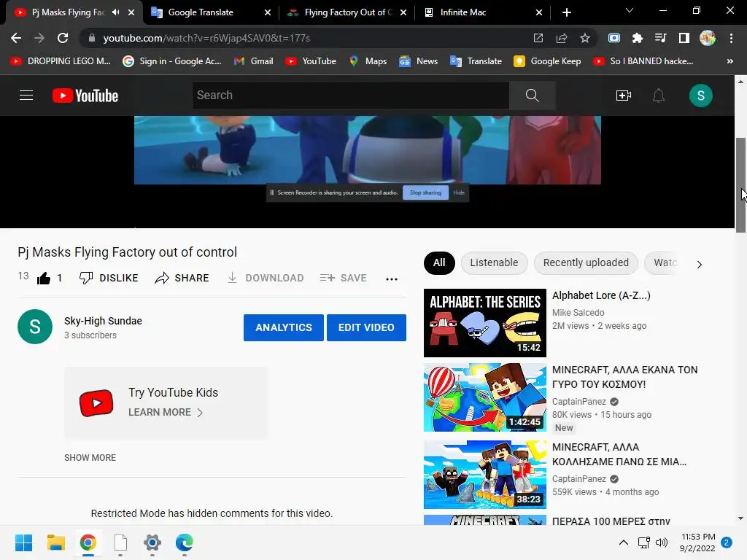
Task: Click Stop sharing in the recorder bar
Action: coord(425,192)
